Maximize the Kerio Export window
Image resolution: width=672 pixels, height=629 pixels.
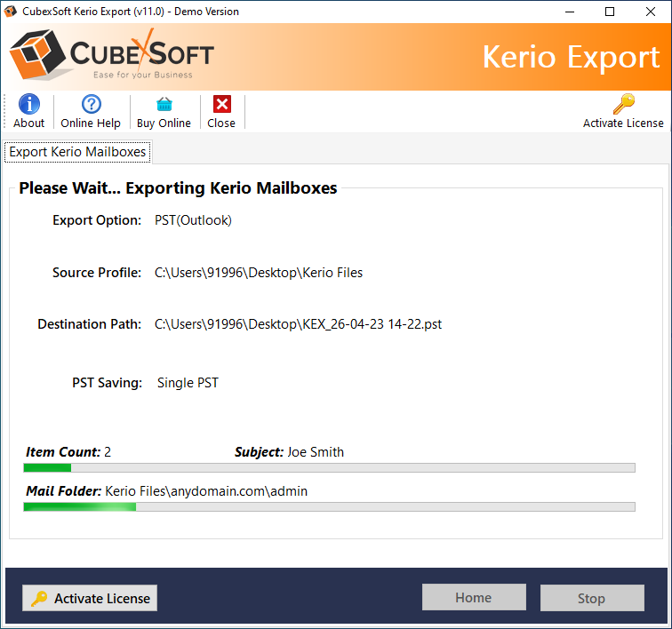click(x=610, y=12)
